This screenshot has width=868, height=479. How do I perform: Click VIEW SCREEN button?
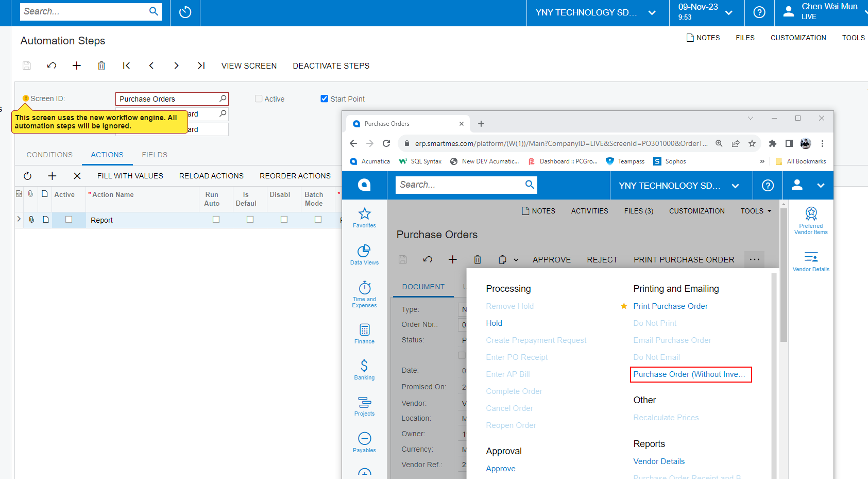[x=249, y=65]
